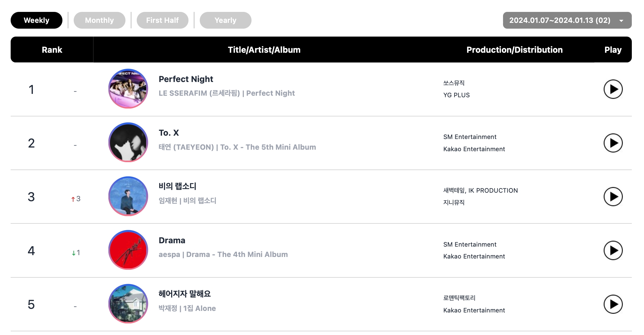Click the Rank column header
This screenshot has height=335, width=644.
pos(52,50)
